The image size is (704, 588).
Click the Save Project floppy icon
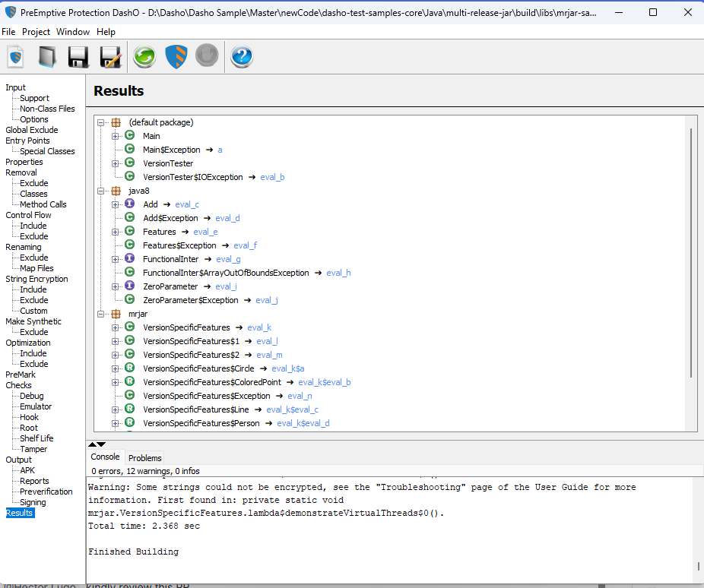[x=78, y=57]
